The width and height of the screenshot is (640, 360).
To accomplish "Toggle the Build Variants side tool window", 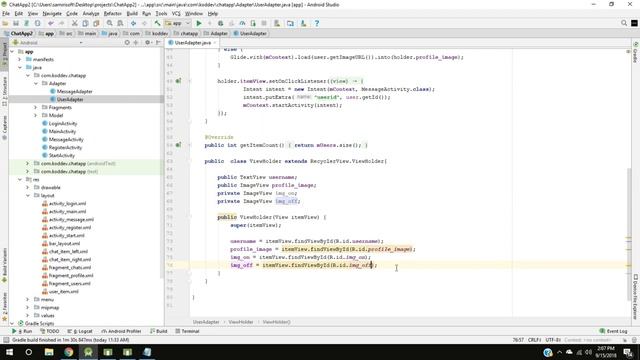I will [4, 265].
